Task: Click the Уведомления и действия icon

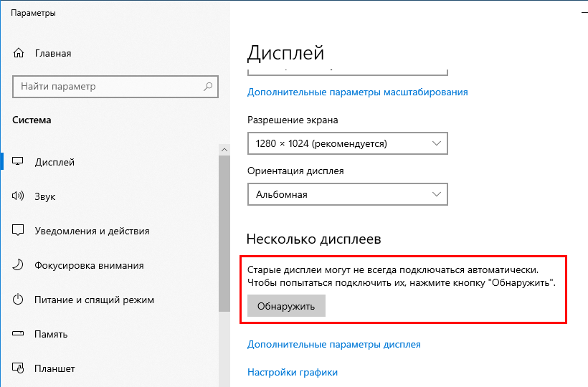Action: pyautogui.click(x=19, y=231)
